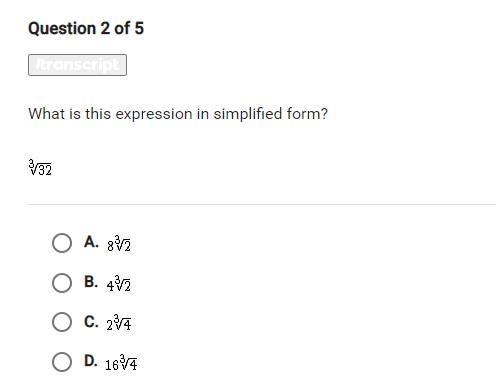Pick the answer expression 2∛4
Viewport: 496px width, 386px height.
tap(119, 323)
